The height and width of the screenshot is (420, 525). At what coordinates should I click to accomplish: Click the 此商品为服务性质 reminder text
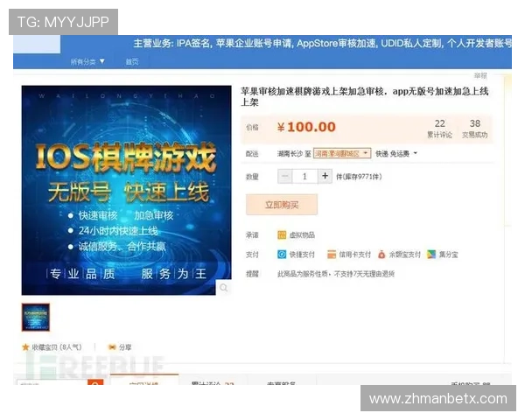pyautogui.click(x=336, y=274)
